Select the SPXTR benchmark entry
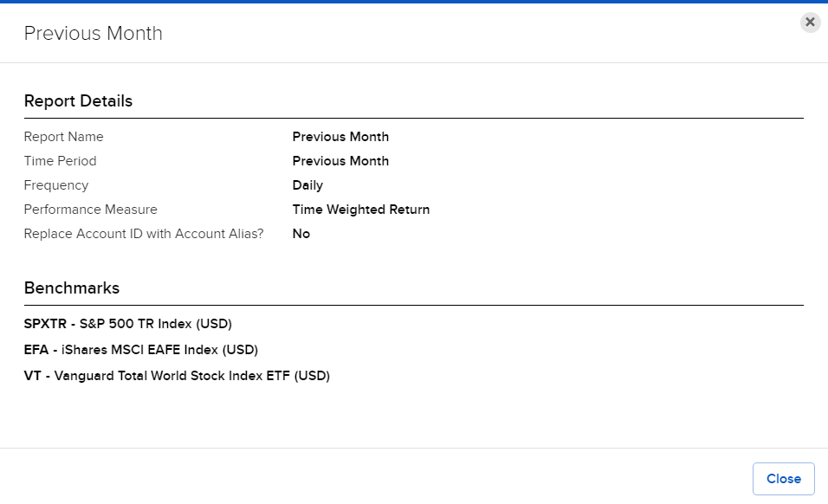Viewport: 828px width, 504px height. pyautogui.click(x=127, y=323)
